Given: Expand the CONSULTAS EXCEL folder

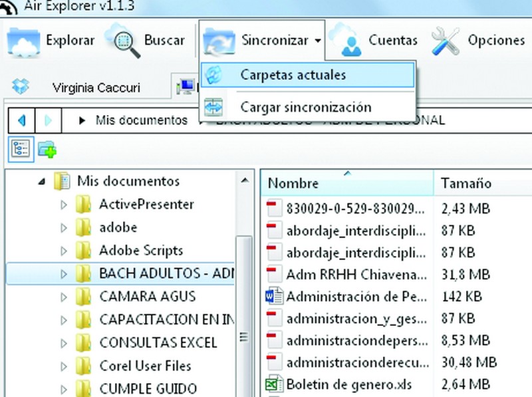Looking at the screenshot, I should tap(63, 343).
